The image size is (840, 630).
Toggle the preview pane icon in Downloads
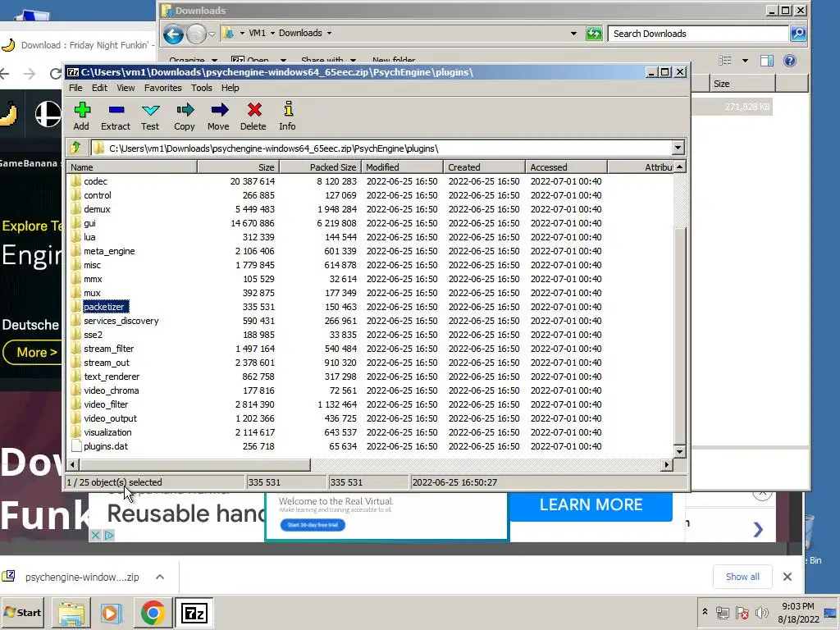point(767,61)
